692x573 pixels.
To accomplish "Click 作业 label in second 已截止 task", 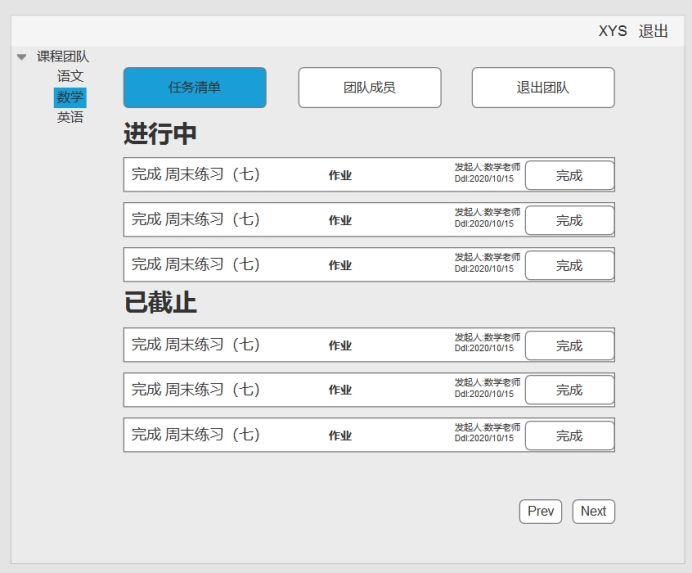I will 340,390.
